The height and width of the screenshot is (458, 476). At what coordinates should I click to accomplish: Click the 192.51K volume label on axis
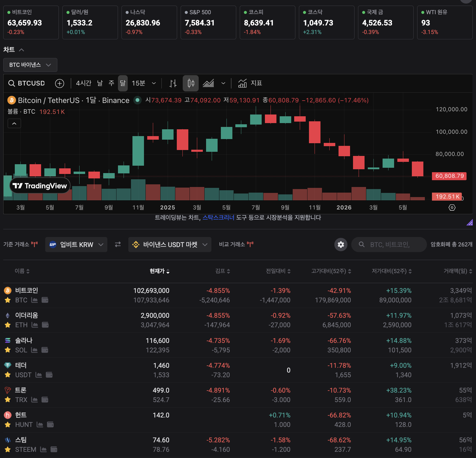coord(447,197)
